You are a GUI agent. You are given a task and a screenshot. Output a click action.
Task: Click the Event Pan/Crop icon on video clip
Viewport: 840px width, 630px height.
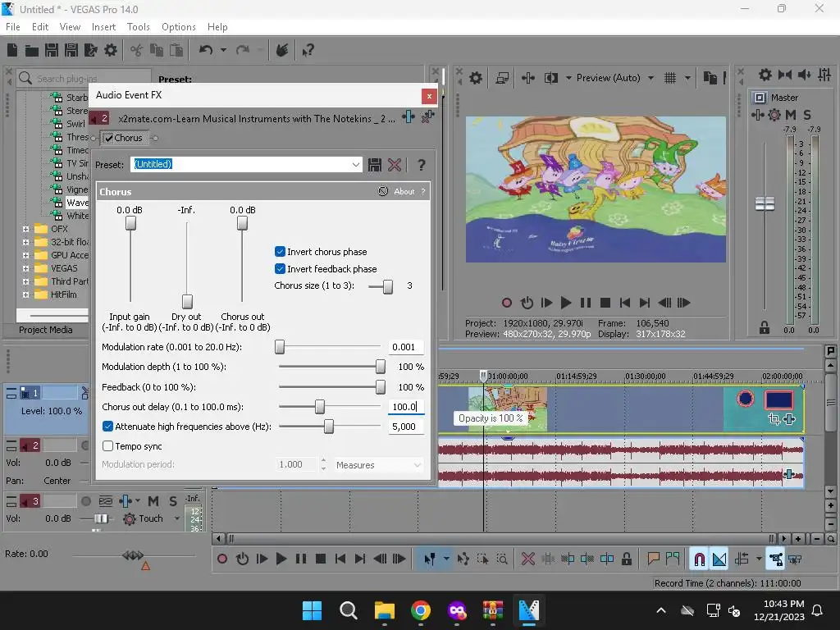(774, 419)
